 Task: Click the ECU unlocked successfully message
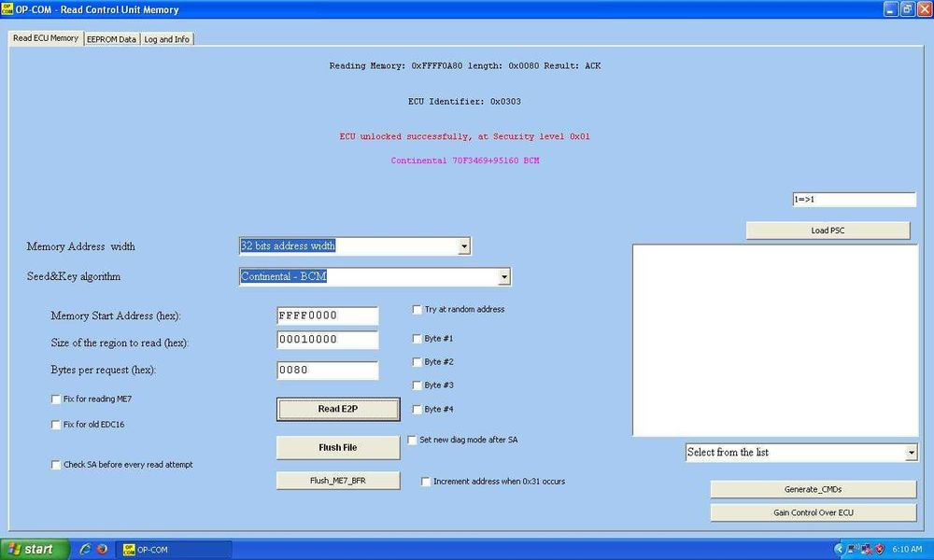point(464,136)
